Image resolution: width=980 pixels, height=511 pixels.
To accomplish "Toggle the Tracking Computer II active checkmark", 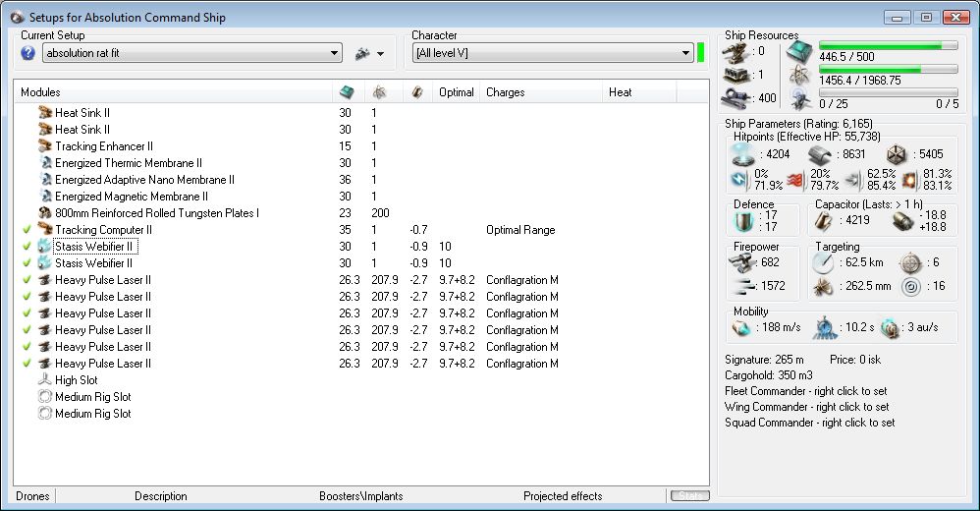I will tap(27, 230).
